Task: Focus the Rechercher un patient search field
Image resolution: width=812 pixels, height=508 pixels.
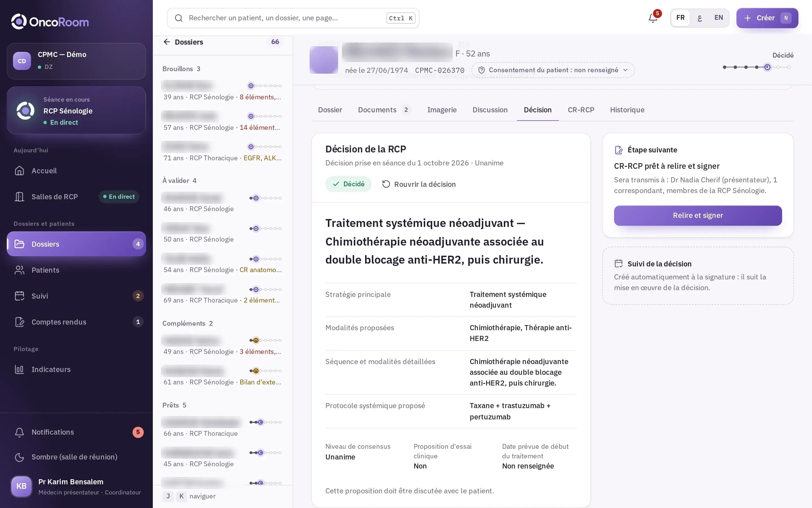Action: [293, 18]
